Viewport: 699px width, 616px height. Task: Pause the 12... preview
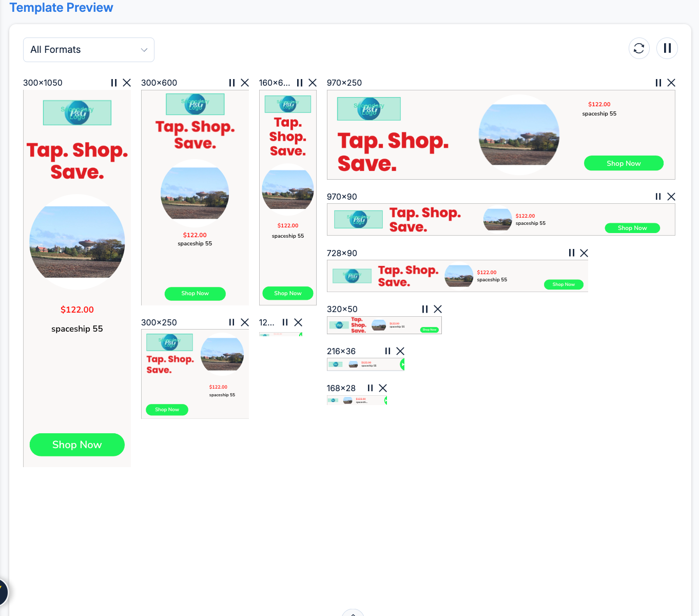285,322
